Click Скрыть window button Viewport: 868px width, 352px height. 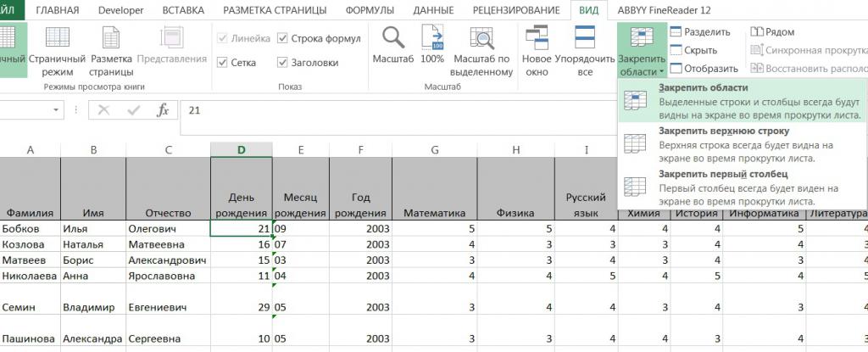[x=693, y=50]
